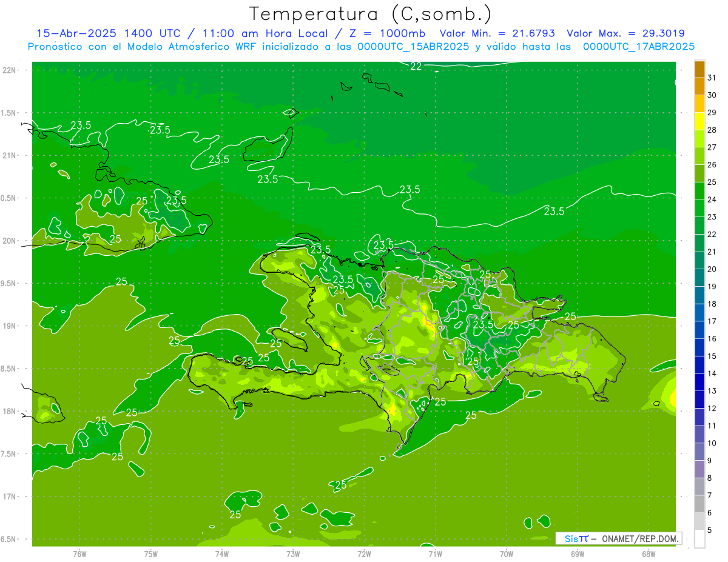Click the orange colorbar swatch between 30 and 31

point(699,87)
